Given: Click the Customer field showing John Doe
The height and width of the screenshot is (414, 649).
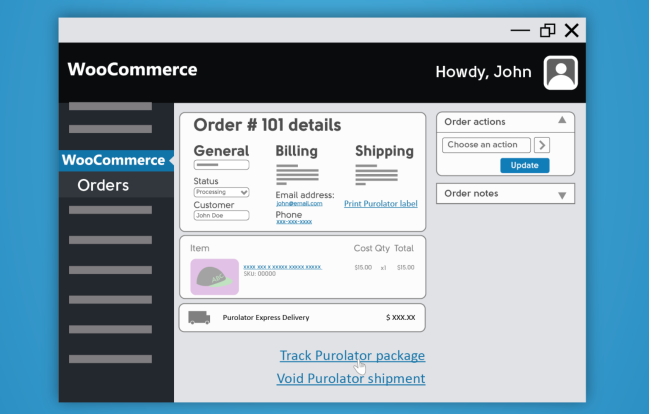Looking at the screenshot, I should (x=221, y=215).
